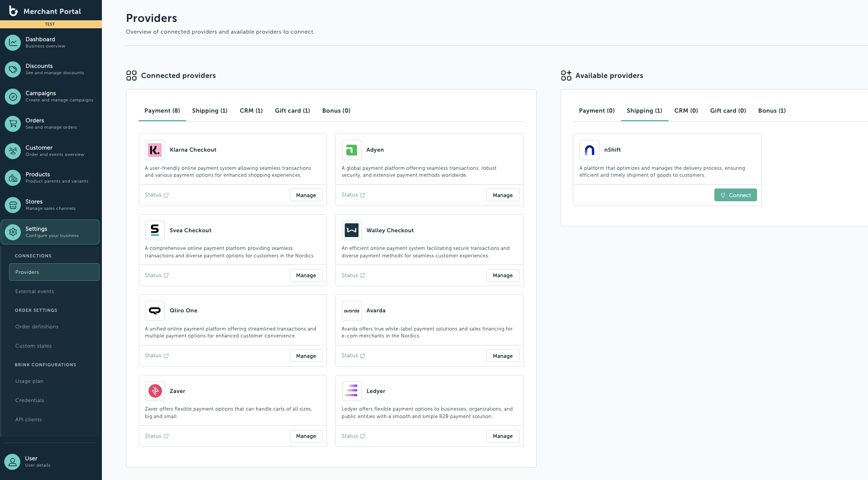Select connected Bonus (0) tab

[x=336, y=111]
